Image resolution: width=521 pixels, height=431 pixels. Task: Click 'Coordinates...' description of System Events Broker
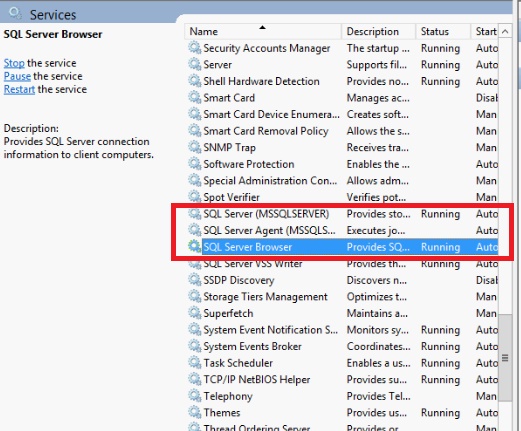tap(379, 346)
